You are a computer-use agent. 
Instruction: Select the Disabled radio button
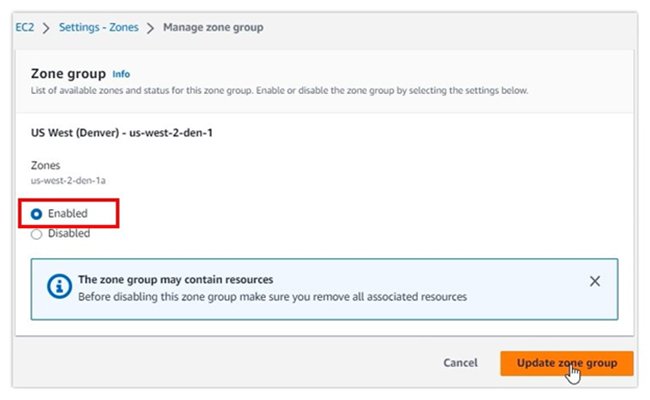coord(37,234)
